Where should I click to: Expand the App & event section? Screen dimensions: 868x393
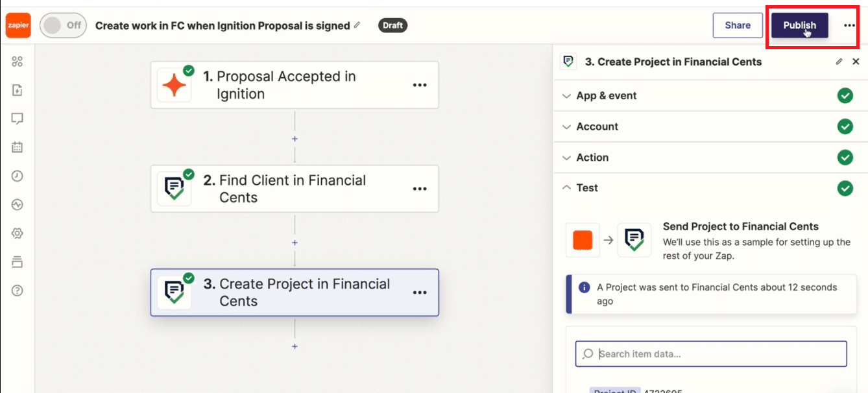(x=710, y=95)
